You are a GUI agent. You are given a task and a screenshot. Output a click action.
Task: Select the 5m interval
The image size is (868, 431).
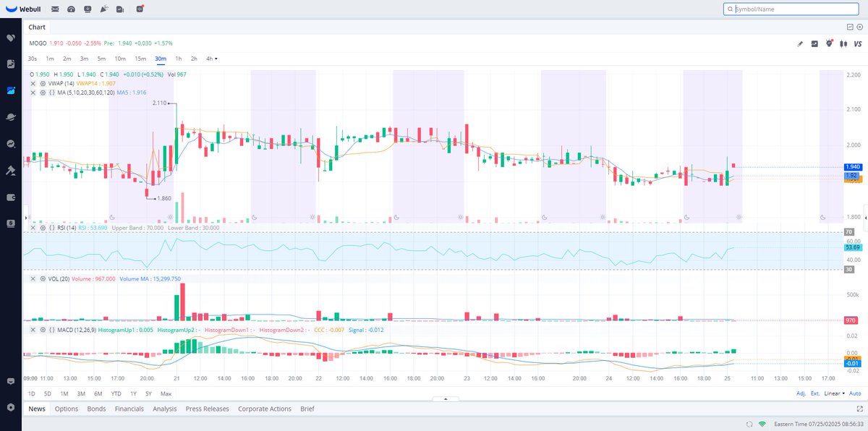tap(102, 59)
